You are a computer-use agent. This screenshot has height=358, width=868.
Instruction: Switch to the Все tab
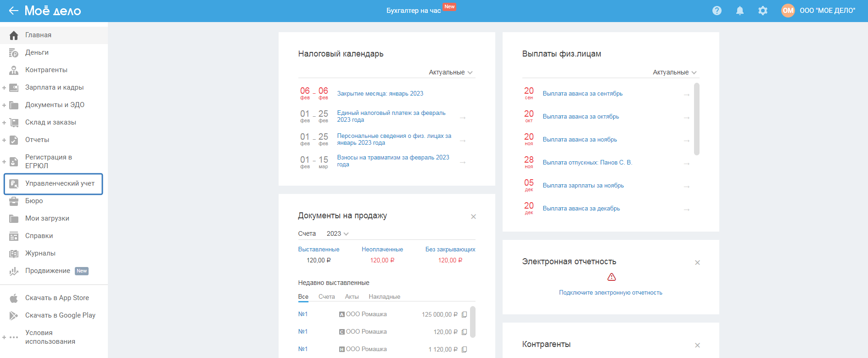pyautogui.click(x=303, y=297)
